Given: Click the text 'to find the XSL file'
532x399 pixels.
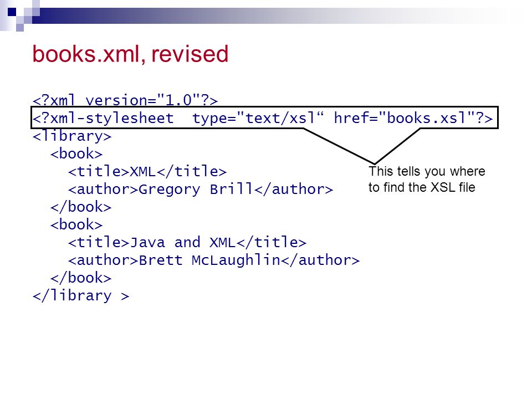Looking at the screenshot, I should click(x=422, y=187).
